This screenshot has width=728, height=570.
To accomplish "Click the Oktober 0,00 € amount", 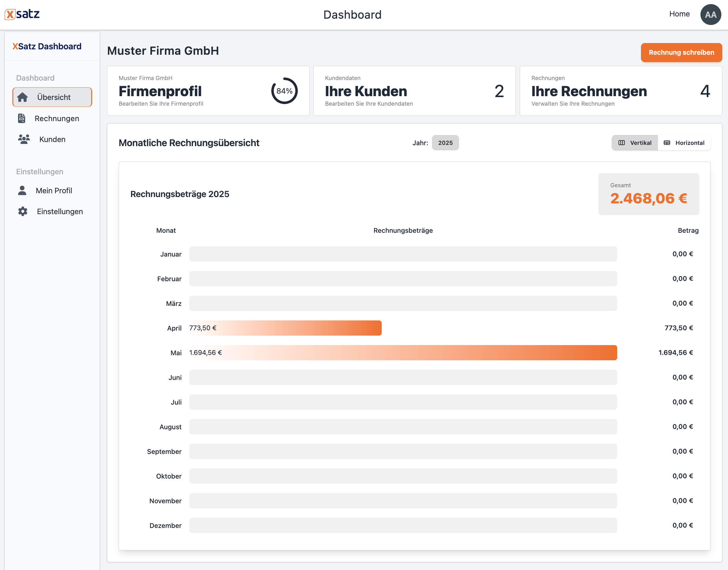I will [x=683, y=476].
